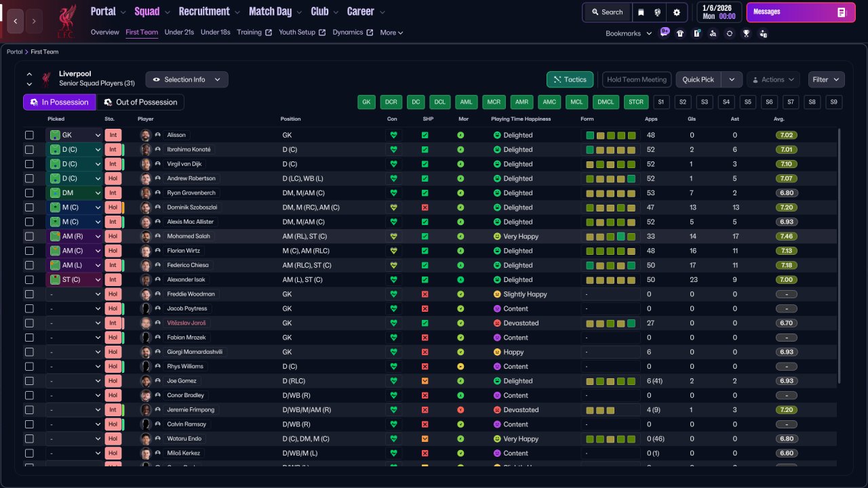Tick the checkbox for Freddie Woodman's row
Image resolution: width=868 pixels, height=488 pixels.
29,294
